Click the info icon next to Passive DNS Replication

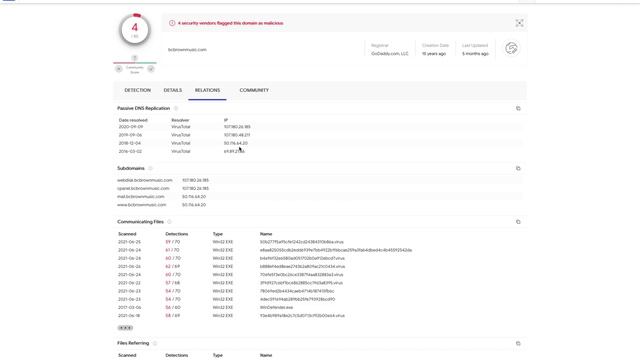(x=176, y=109)
